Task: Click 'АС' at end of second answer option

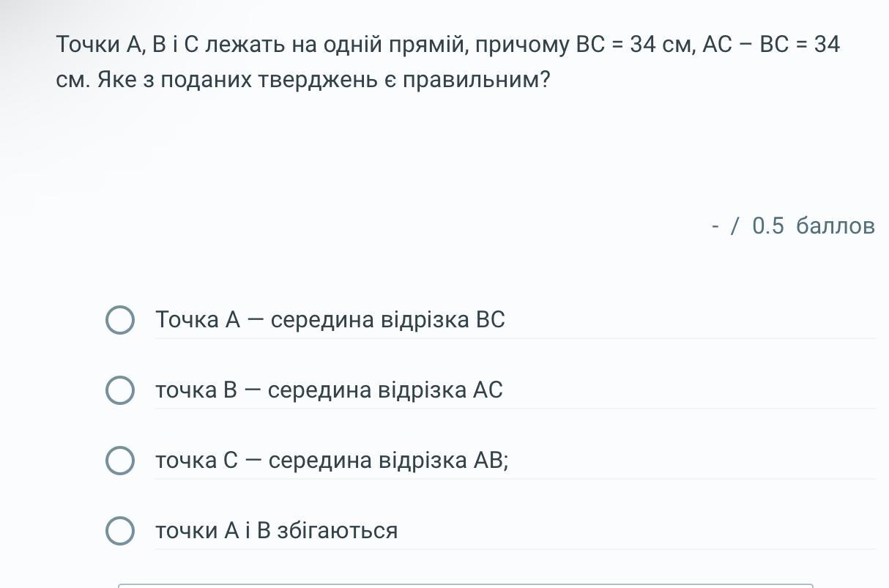Action: (488, 390)
